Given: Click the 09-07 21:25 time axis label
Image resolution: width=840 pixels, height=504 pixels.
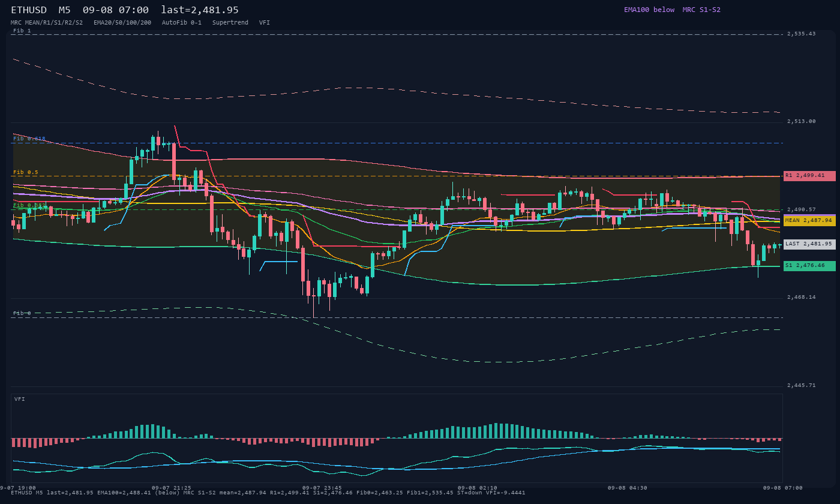Looking at the screenshot, I should (172, 488).
